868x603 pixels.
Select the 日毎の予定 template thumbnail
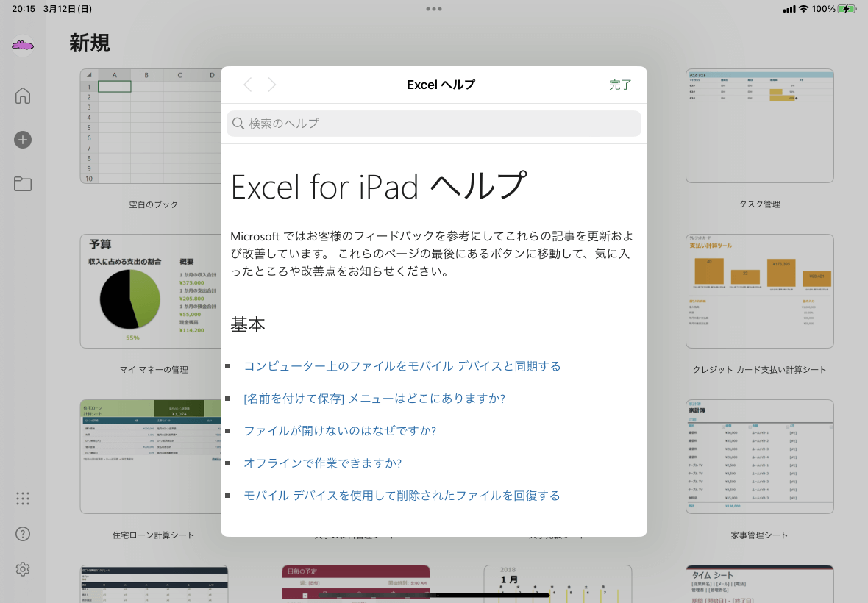click(x=356, y=584)
